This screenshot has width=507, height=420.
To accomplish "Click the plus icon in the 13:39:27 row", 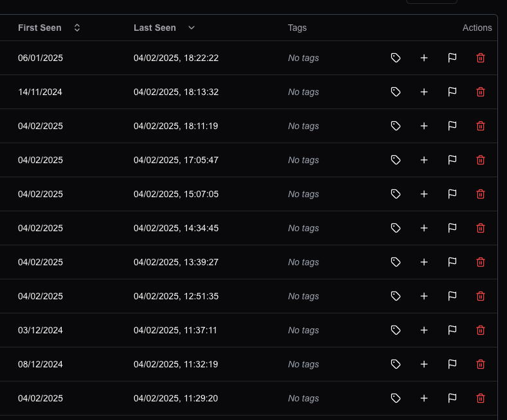I will tap(424, 262).
